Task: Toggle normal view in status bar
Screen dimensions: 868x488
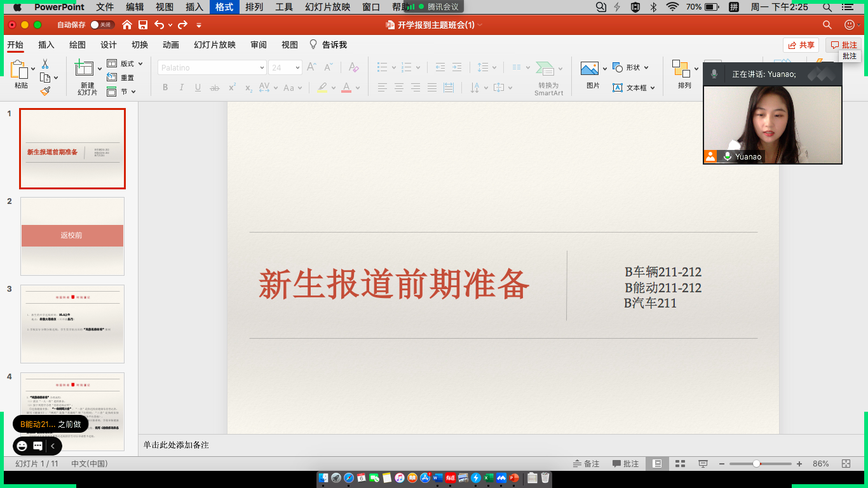Action: pyautogui.click(x=658, y=464)
